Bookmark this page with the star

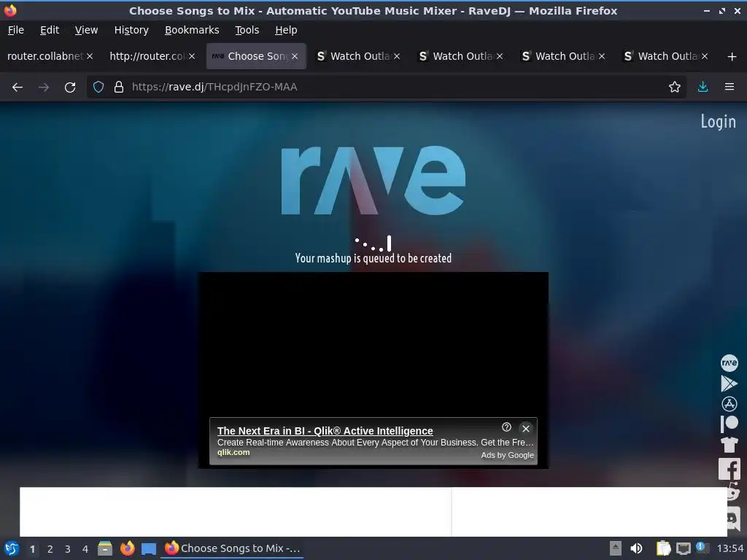(x=674, y=87)
